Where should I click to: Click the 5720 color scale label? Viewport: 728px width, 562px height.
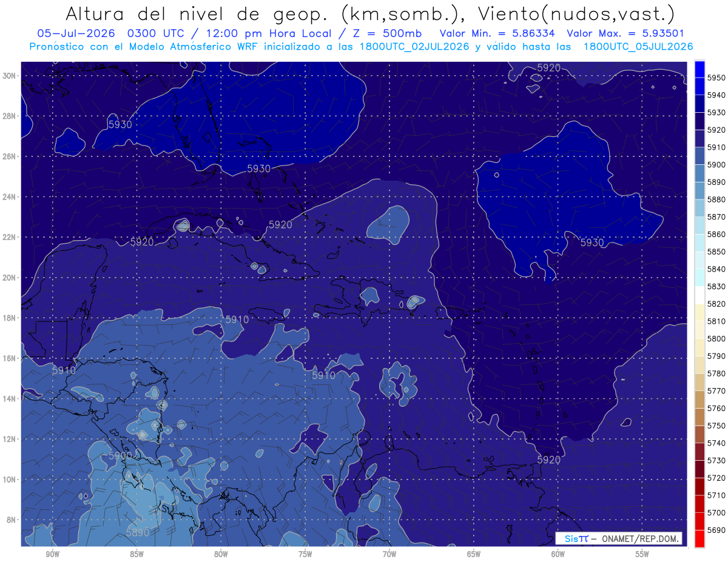coord(717,478)
